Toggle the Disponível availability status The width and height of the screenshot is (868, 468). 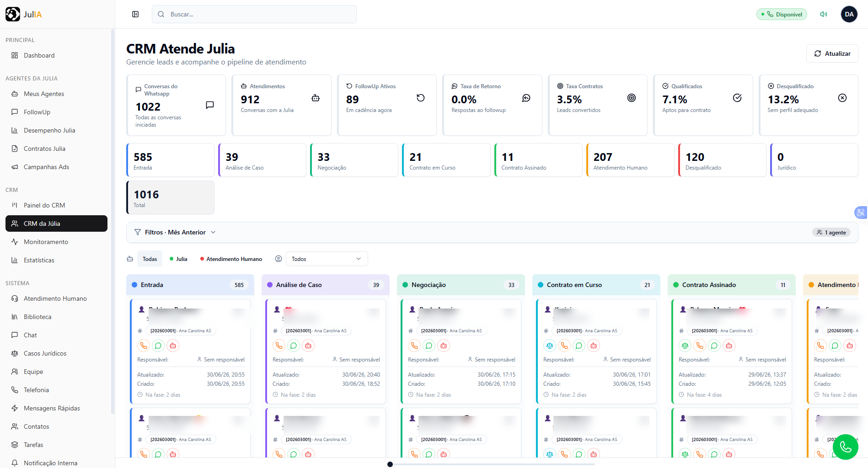tap(782, 14)
